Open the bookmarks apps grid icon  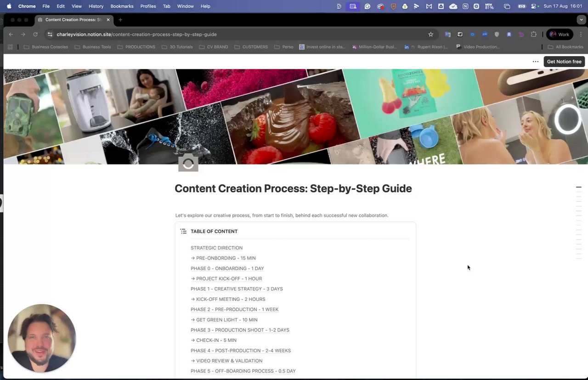point(10,47)
